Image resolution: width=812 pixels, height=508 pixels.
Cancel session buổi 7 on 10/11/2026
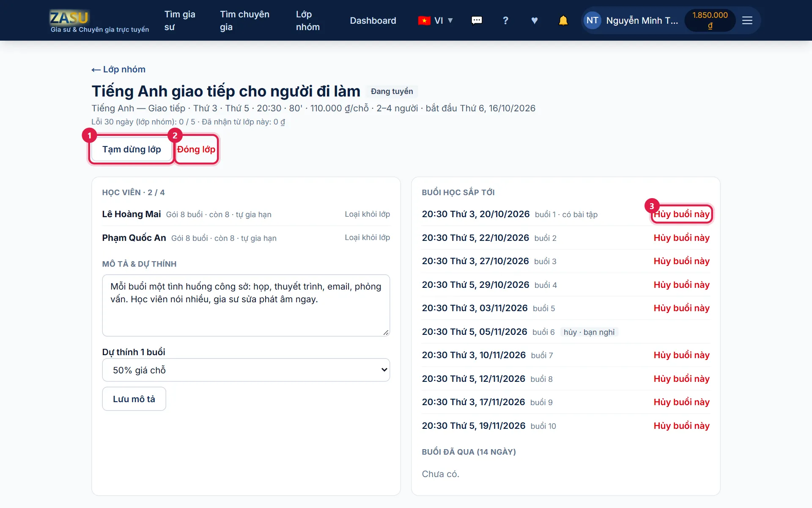click(x=681, y=355)
